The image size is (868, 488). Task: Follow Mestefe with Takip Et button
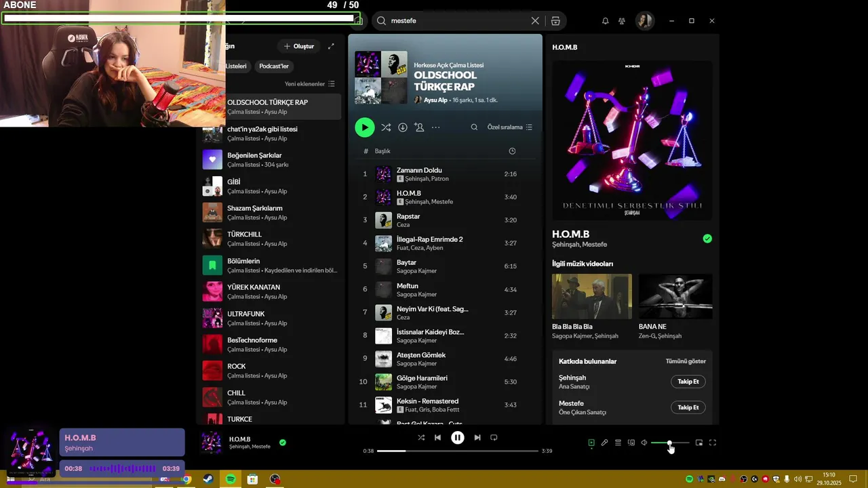tap(688, 407)
